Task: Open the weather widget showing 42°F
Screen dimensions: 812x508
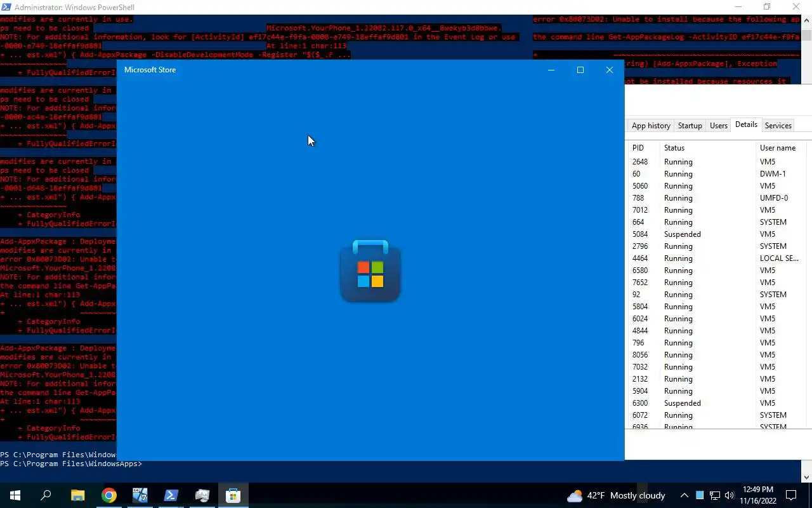Action: point(616,495)
